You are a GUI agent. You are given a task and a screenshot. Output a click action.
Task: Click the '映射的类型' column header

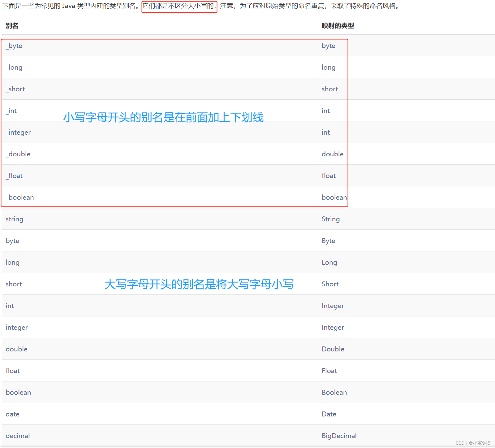click(x=338, y=26)
